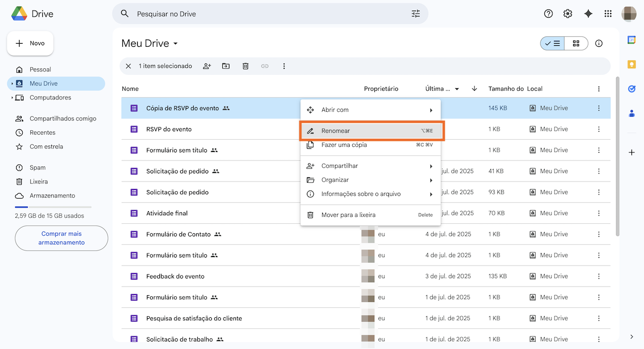644x349 pixels.
Task: Open Google Keep in side panel
Action: (632, 64)
